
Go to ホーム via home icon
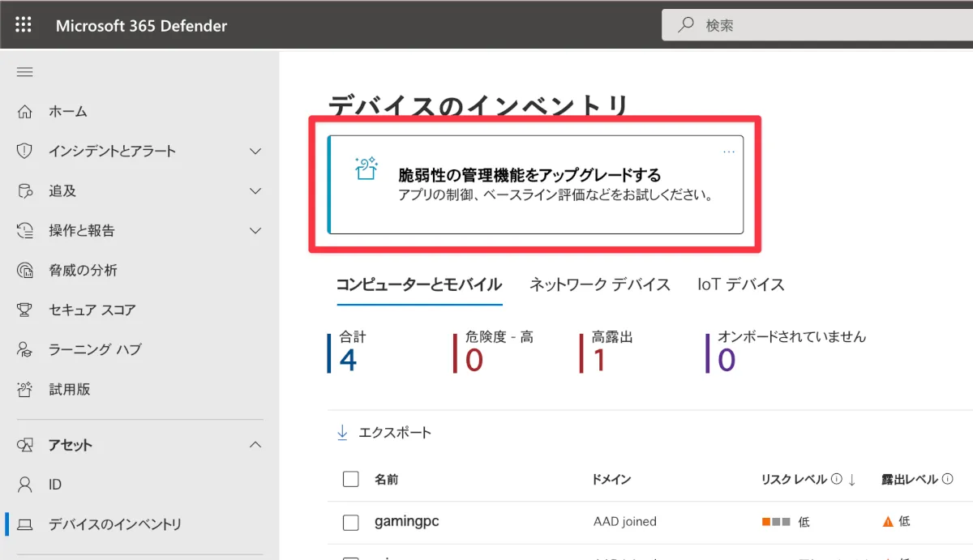point(25,112)
